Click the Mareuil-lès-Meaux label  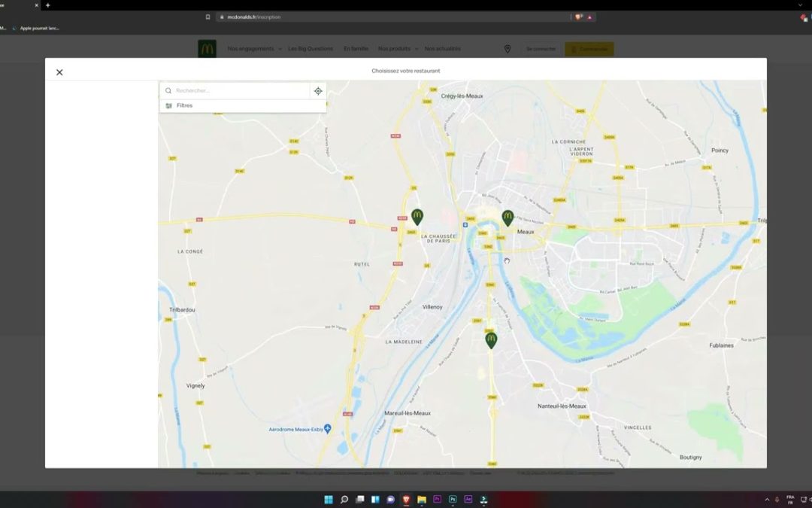pos(408,413)
